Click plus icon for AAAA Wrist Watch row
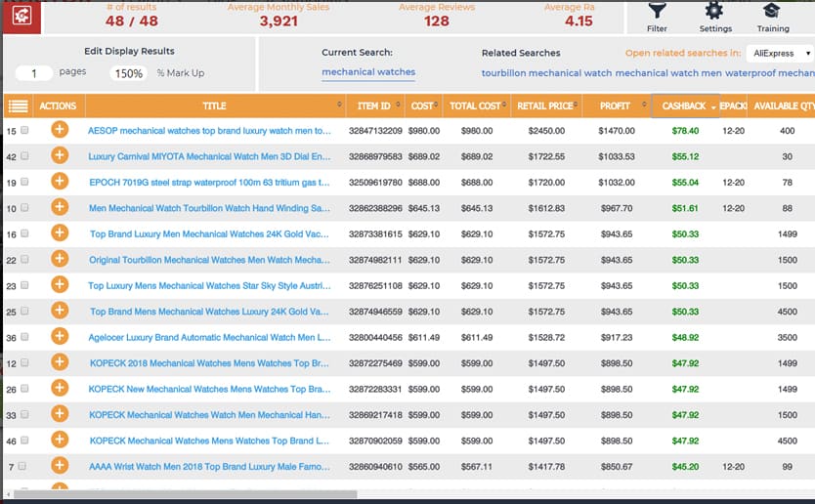The height and width of the screenshot is (504, 815). click(60, 465)
